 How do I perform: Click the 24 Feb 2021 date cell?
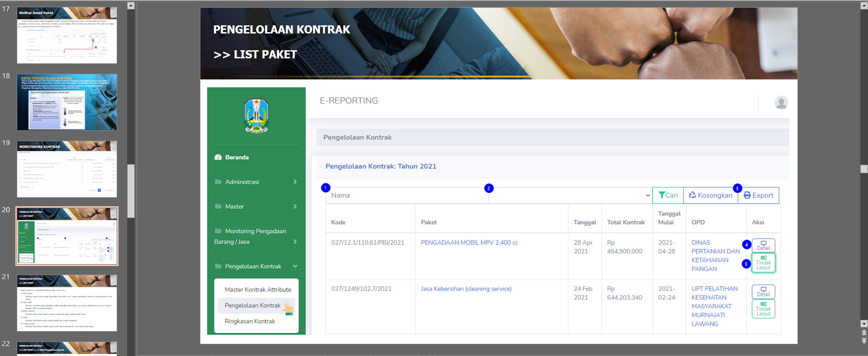pyautogui.click(x=583, y=293)
